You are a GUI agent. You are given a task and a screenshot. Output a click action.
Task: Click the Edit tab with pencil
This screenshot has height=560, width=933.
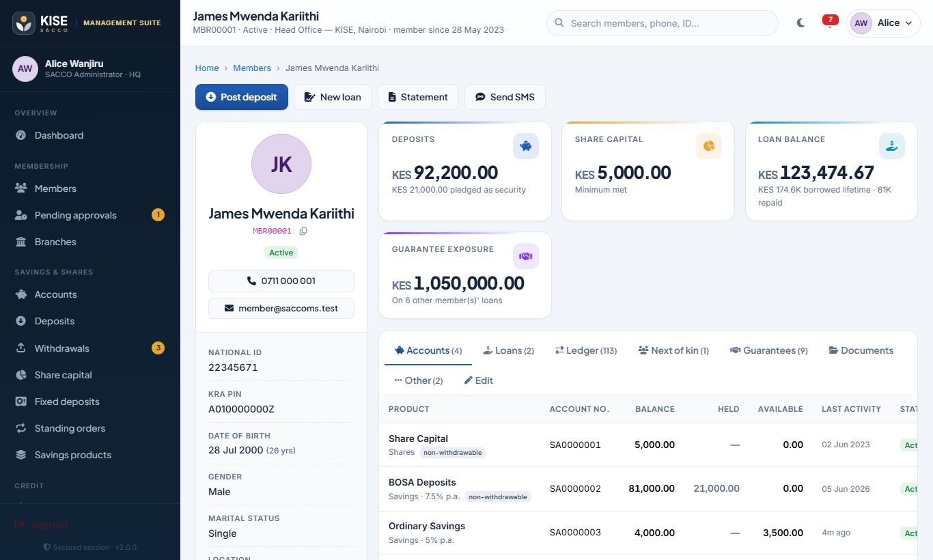(478, 380)
